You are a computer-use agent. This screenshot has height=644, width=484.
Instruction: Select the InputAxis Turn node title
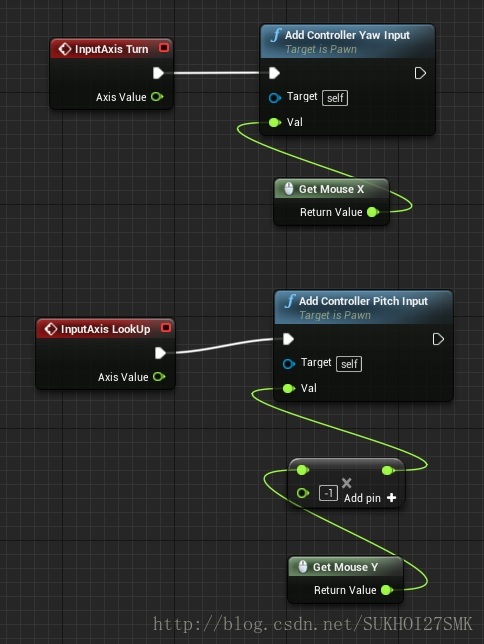coord(111,49)
